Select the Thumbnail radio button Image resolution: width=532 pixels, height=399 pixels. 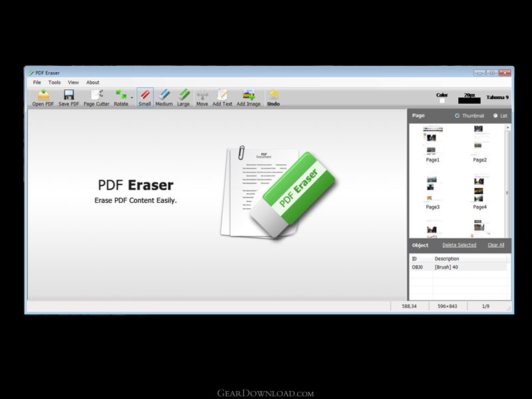point(457,116)
